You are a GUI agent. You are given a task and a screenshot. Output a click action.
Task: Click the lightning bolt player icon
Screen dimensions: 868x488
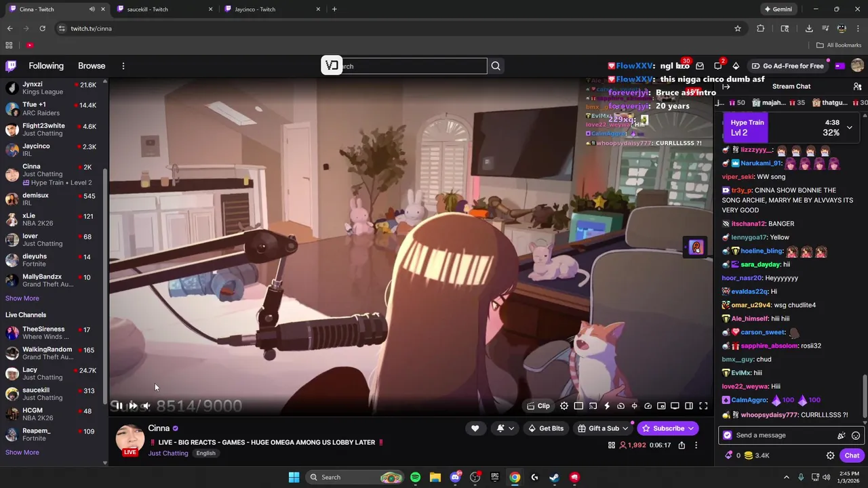point(607,406)
